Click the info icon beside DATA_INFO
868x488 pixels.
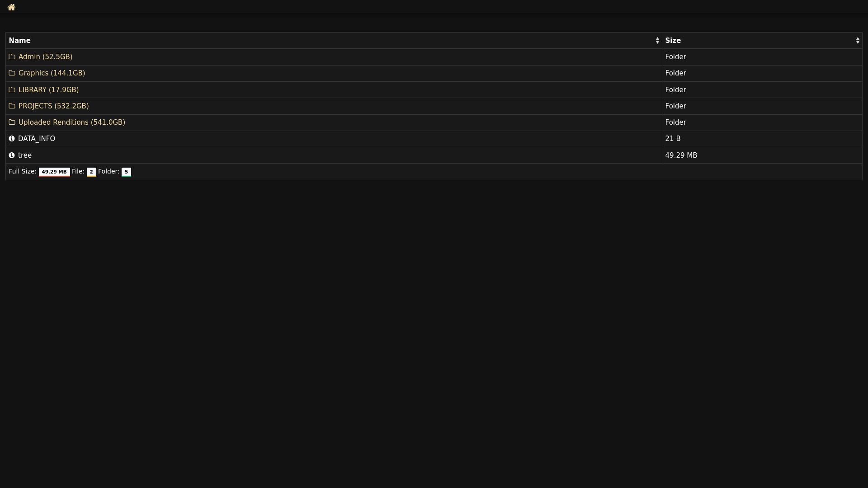click(12, 139)
